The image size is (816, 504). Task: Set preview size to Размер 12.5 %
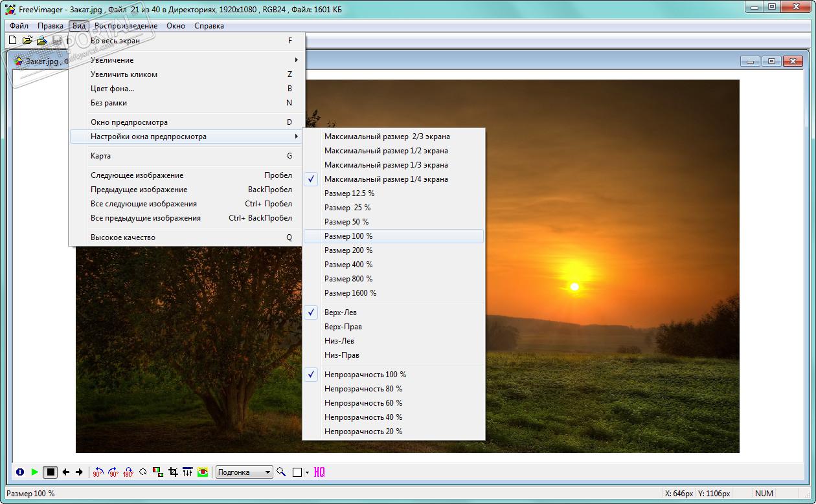[394, 193]
